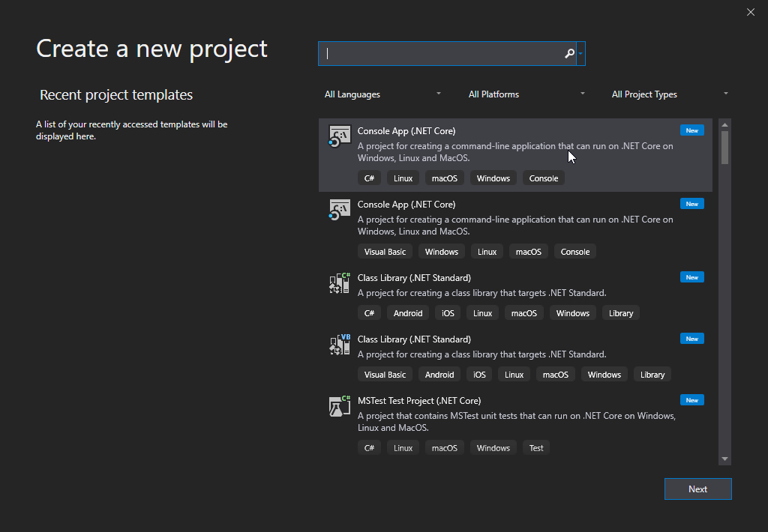Select the C# Console App (.NET Core) title
Viewport: 768px width, 532px height.
coord(406,131)
